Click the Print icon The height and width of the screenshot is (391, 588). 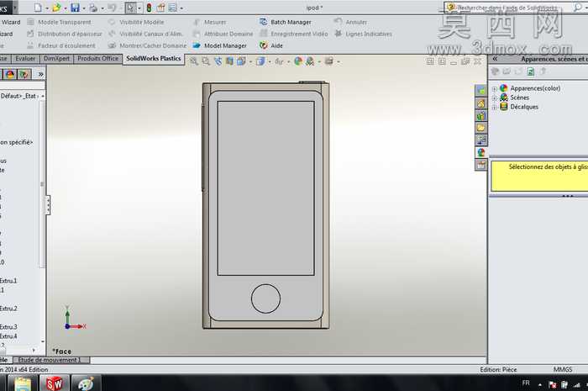[x=93, y=8]
